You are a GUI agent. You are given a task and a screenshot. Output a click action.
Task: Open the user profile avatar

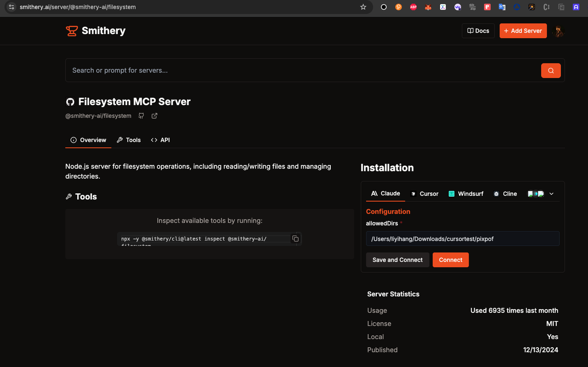[x=558, y=31]
